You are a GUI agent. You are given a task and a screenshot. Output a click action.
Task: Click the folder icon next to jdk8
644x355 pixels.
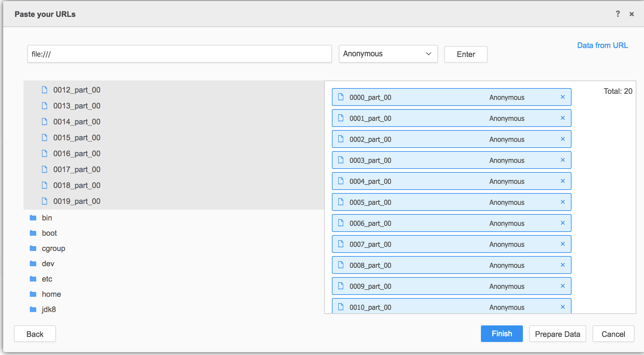tap(33, 309)
